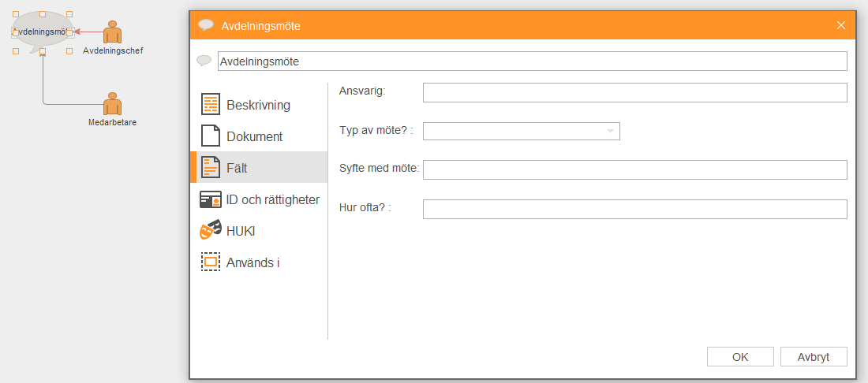Click the Hur ofta input field
868x383 pixels.
point(635,209)
